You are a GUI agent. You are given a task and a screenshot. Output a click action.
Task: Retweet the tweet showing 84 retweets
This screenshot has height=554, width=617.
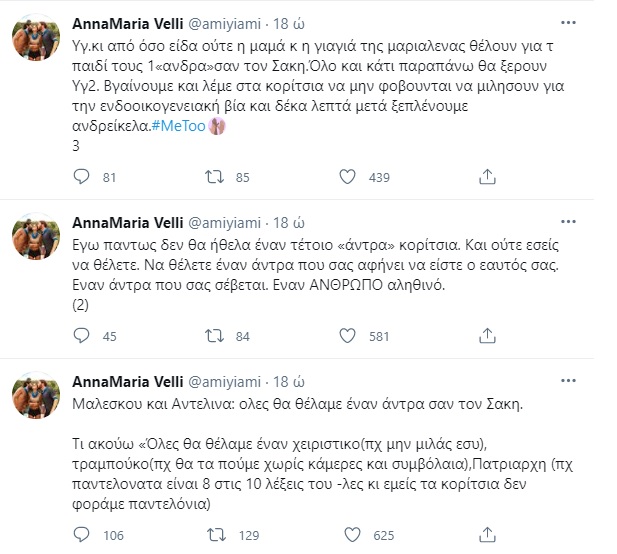pyautogui.click(x=214, y=336)
